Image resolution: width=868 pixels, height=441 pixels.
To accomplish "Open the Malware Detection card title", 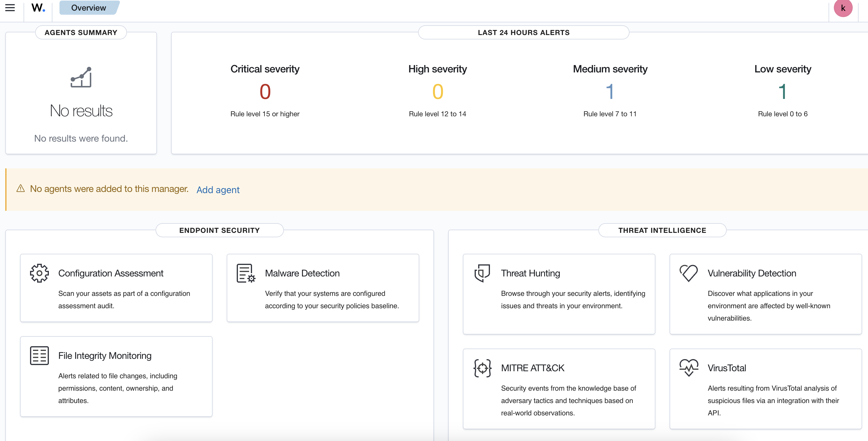I will pyautogui.click(x=302, y=273).
